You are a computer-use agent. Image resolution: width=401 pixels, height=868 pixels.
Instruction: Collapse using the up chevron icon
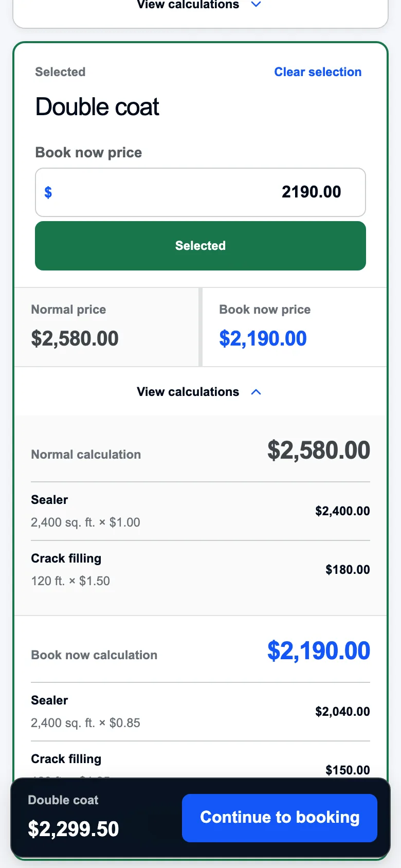tap(256, 392)
